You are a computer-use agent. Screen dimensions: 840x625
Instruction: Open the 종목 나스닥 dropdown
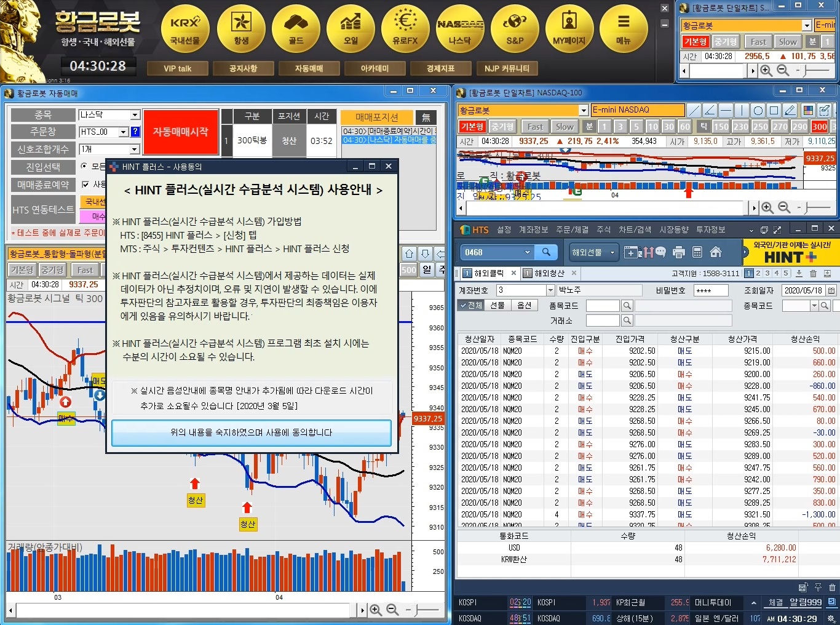pos(135,115)
